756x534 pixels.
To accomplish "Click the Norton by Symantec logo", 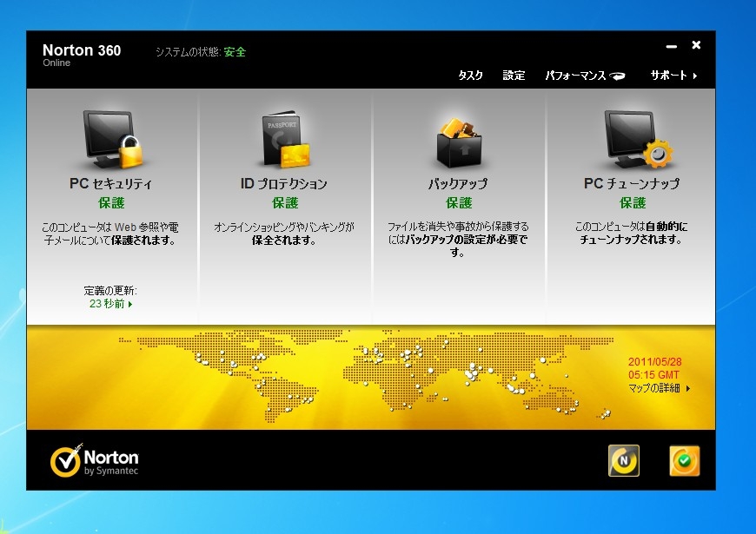I will point(95,461).
